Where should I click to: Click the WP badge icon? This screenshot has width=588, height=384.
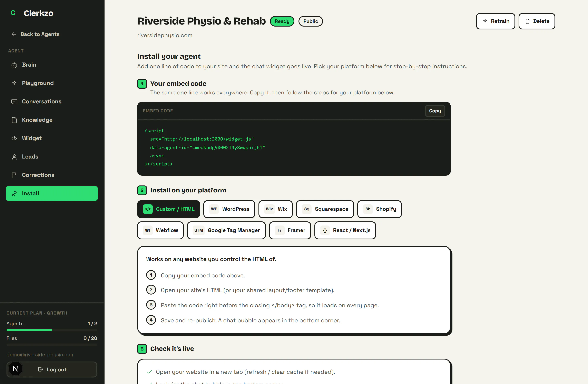pyautogui.click(x=214, y=209)
